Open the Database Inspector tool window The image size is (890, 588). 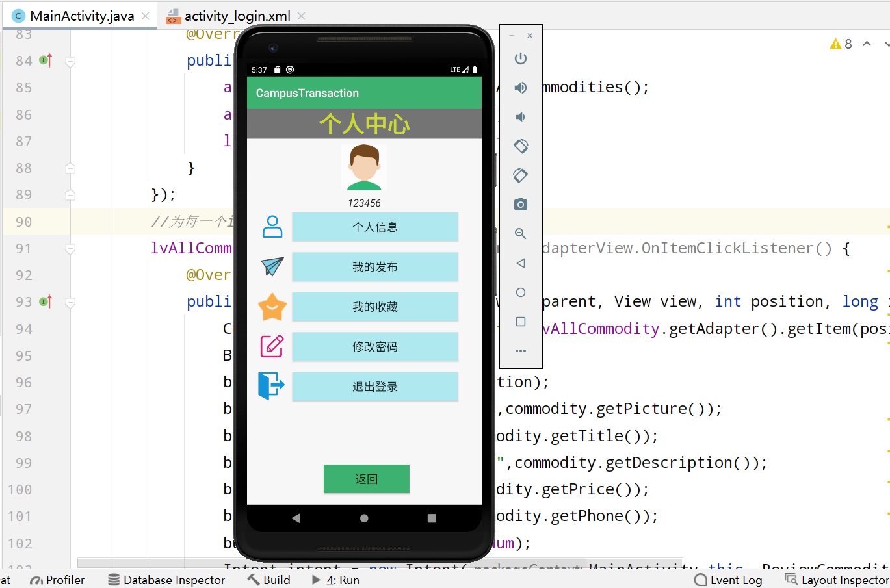coord(166,580)
